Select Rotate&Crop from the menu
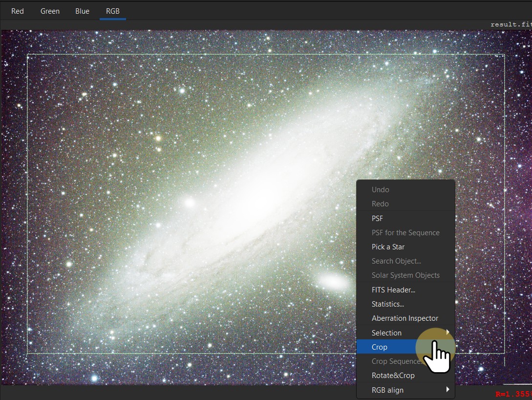The width and height of the screenshot is (532, 400). coord(393,376)
